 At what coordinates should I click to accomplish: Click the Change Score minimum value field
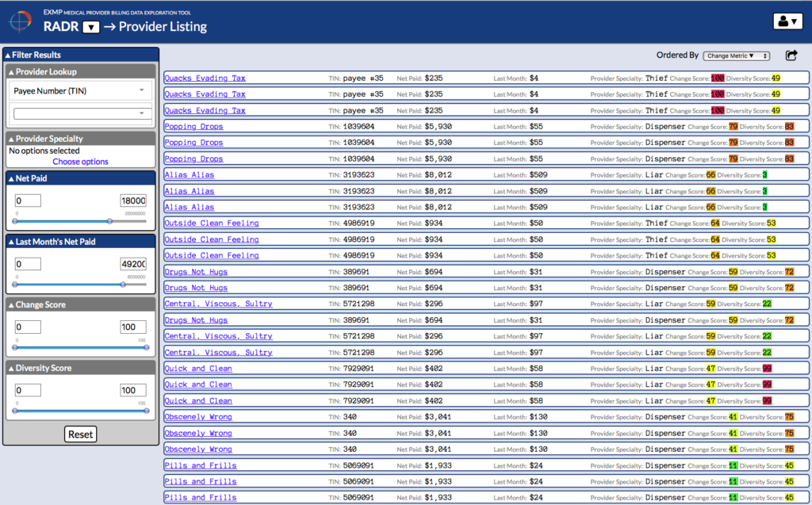point(28,327)
